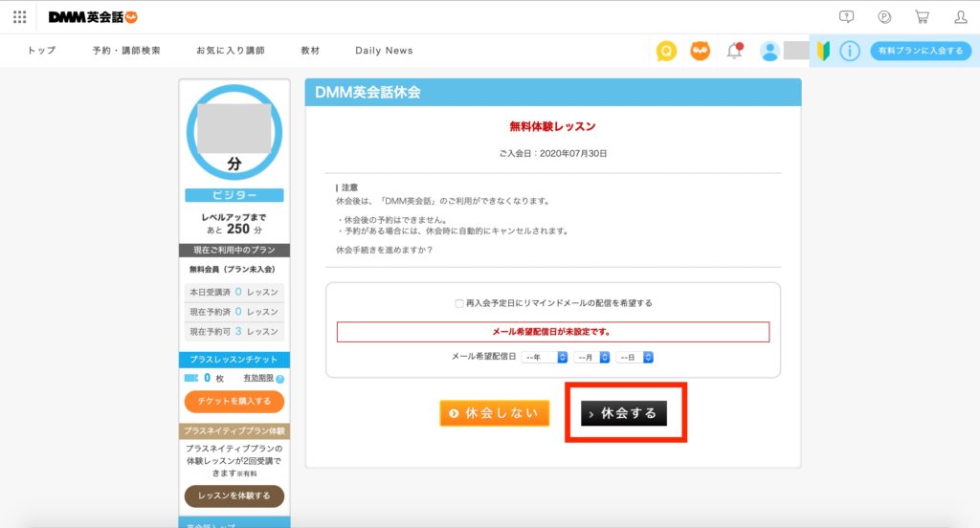The width and height of the screenshot is (980, 528).
Task: Open the help speech bubble icon
Action: pyautogui.click(x=846, y=17)
